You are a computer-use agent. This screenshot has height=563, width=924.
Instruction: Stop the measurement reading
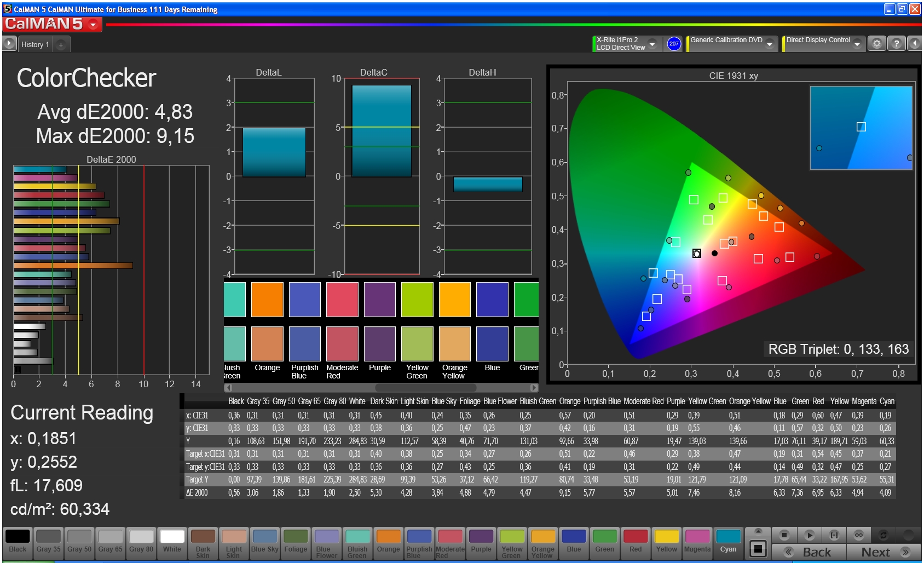[784, 535]
